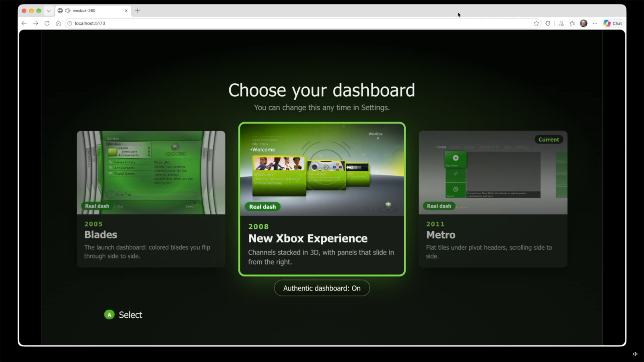Pick the 2011 Metro dashboard card

(493, 199)
